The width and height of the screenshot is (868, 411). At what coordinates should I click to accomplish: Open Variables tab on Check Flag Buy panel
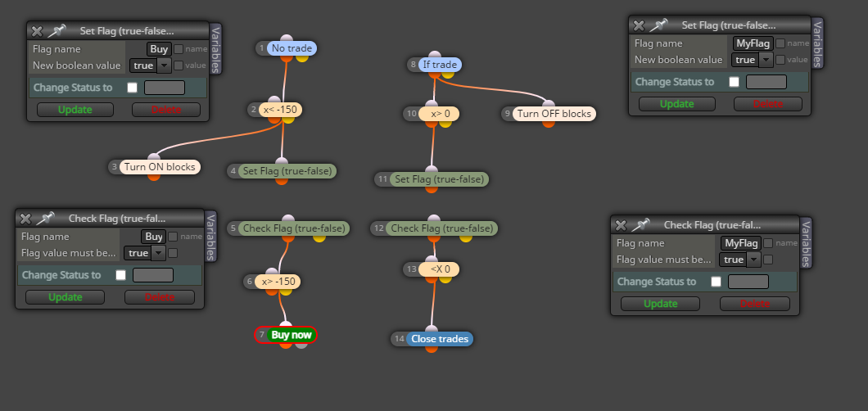[211, 237]
